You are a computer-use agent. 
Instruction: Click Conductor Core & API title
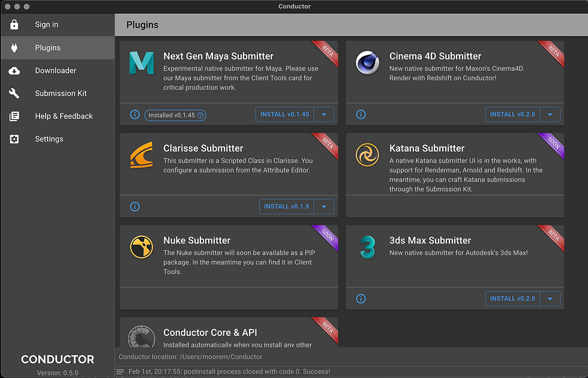pos(211,333)
